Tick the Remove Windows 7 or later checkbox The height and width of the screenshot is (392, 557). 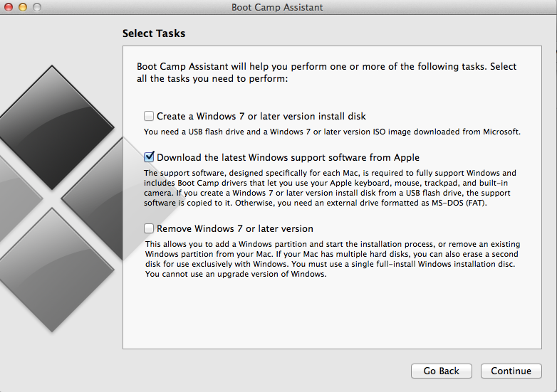click(149, 228)
